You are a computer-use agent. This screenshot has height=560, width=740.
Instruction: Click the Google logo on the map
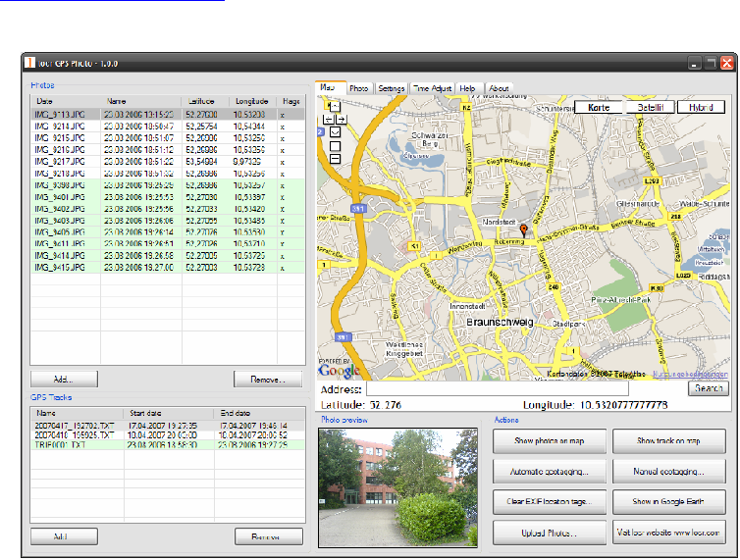338,372
